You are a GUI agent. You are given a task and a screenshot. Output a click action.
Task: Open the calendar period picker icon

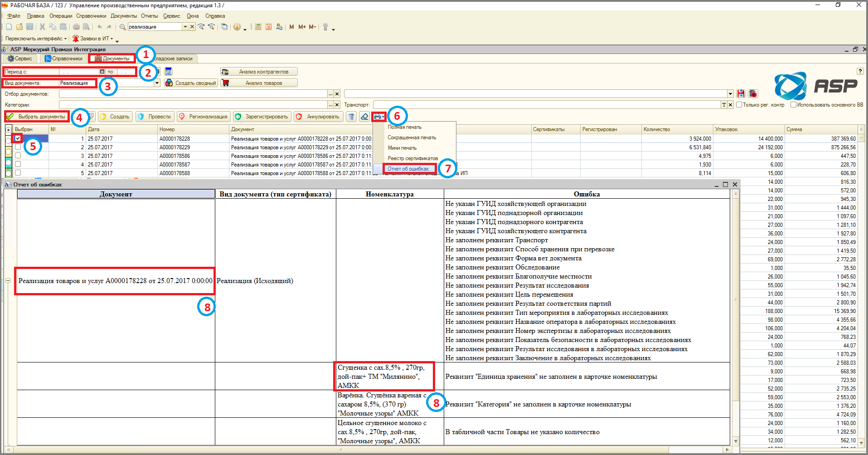(x=169, y=71)
